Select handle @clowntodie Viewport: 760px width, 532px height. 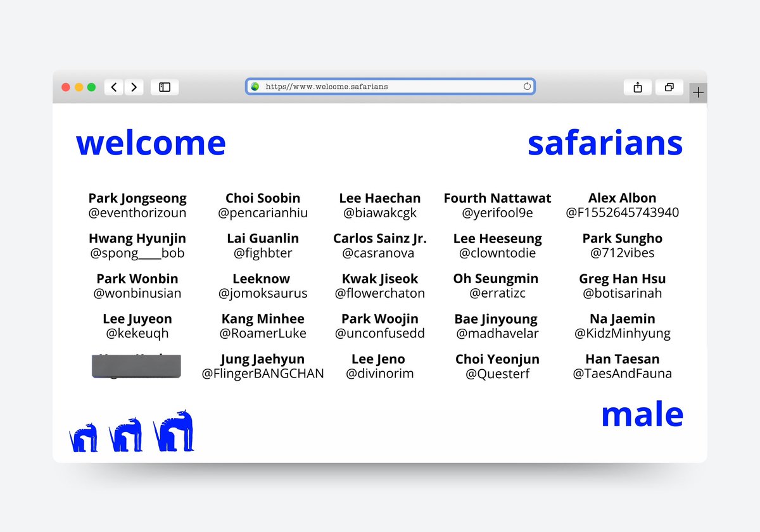tap(497, 253)
